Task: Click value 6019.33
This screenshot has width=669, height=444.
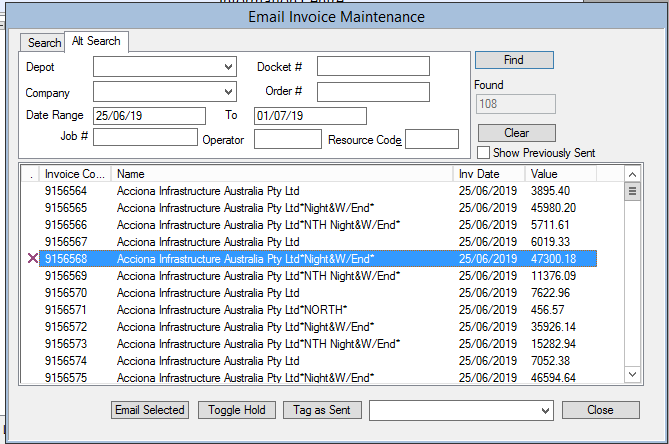Action: [x=550, y=242]
